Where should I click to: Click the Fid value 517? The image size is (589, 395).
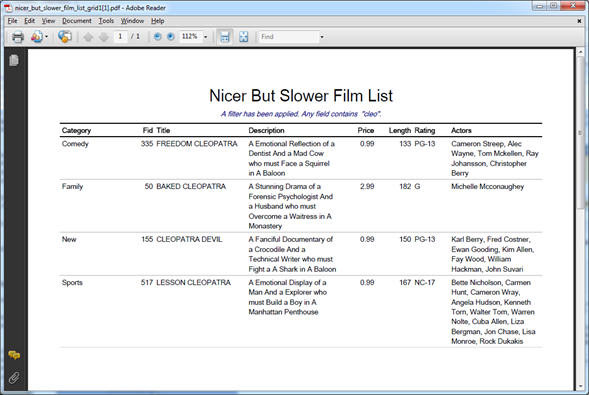147,282
